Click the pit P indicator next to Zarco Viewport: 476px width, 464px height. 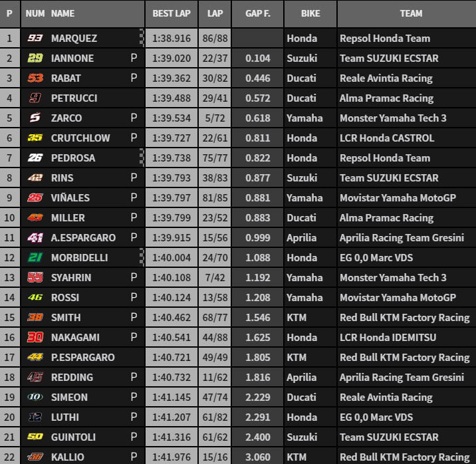click(134, 118)
